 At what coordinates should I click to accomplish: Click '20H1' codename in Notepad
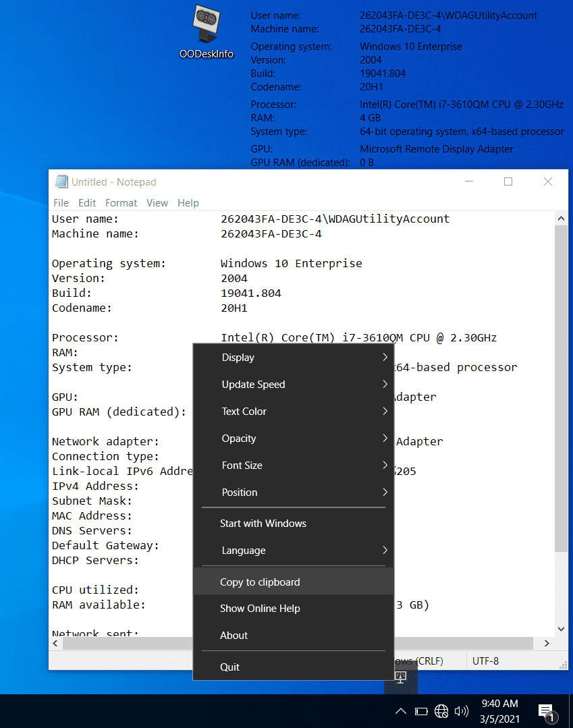[234, 308]
